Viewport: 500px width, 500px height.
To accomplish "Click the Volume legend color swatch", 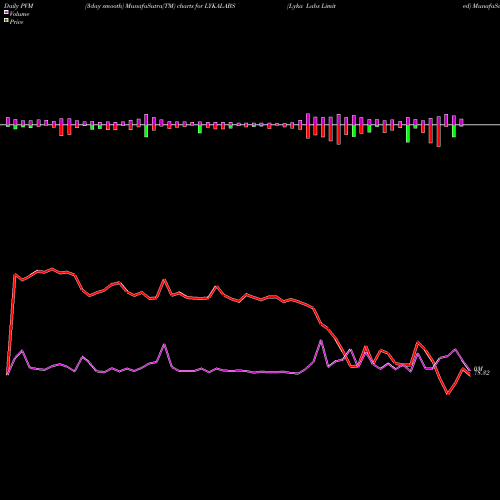I will (x=6, y=13).
